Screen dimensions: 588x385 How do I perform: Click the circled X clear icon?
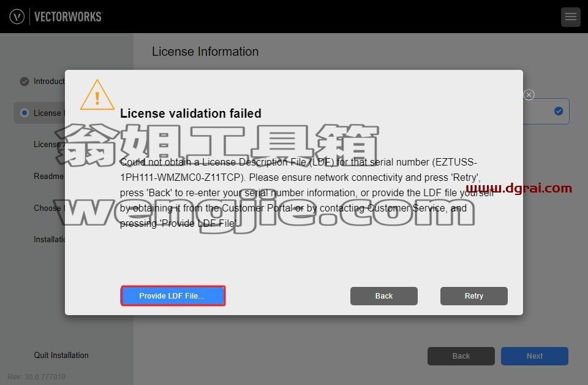click(x=529, y=94)
